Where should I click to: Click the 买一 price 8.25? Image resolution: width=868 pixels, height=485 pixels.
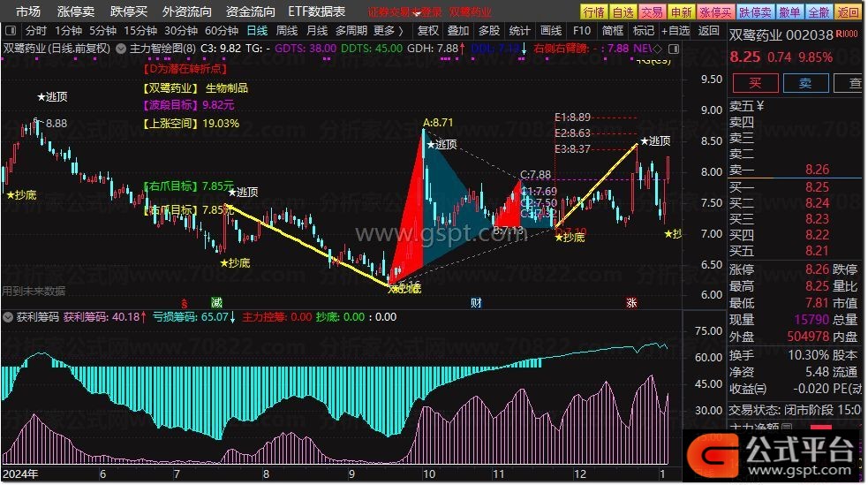click(817, 186)
